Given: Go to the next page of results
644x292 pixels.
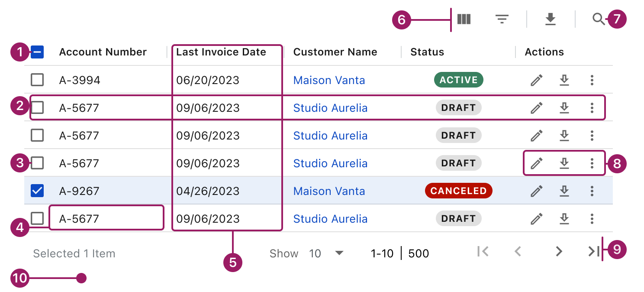Looking at the screenshot, I should (x=559, y=251).
